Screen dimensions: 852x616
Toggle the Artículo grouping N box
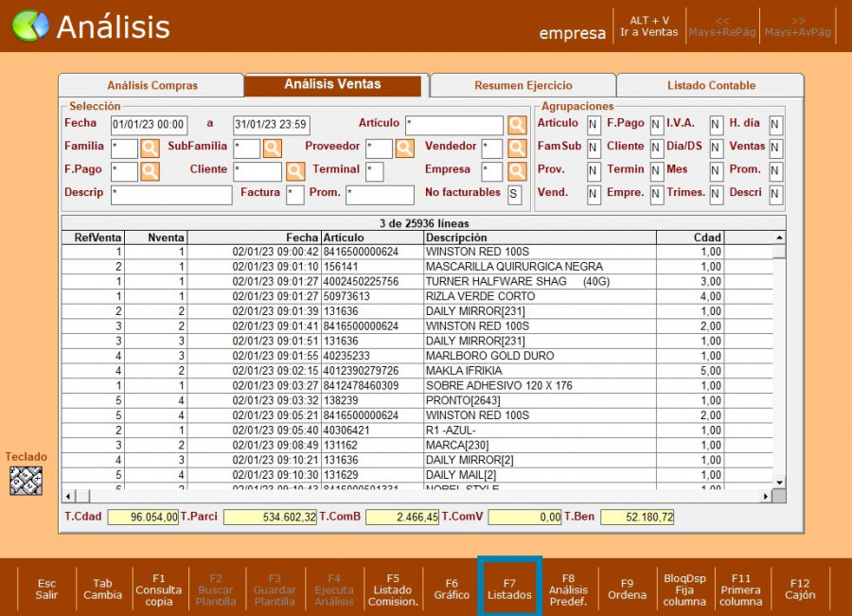click(594, 125)
